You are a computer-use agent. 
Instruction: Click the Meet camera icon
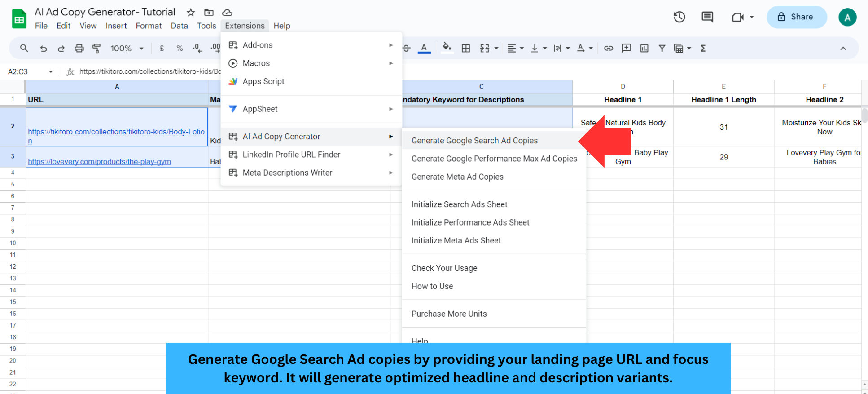click(737, 17)
